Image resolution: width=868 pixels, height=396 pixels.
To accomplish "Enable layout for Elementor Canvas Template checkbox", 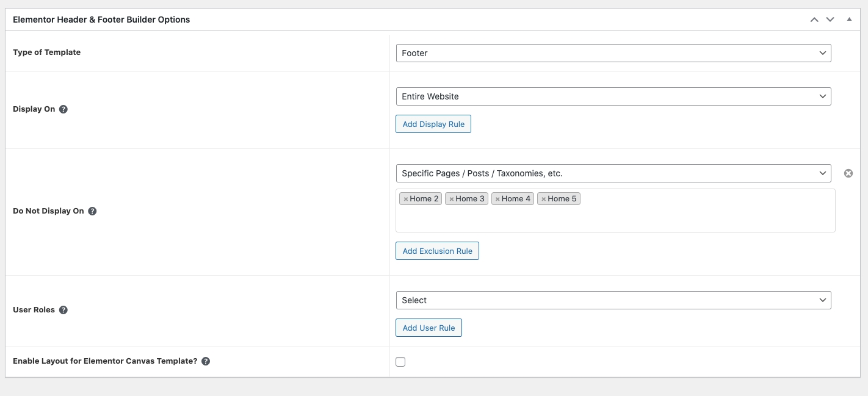I will [400, 362].
